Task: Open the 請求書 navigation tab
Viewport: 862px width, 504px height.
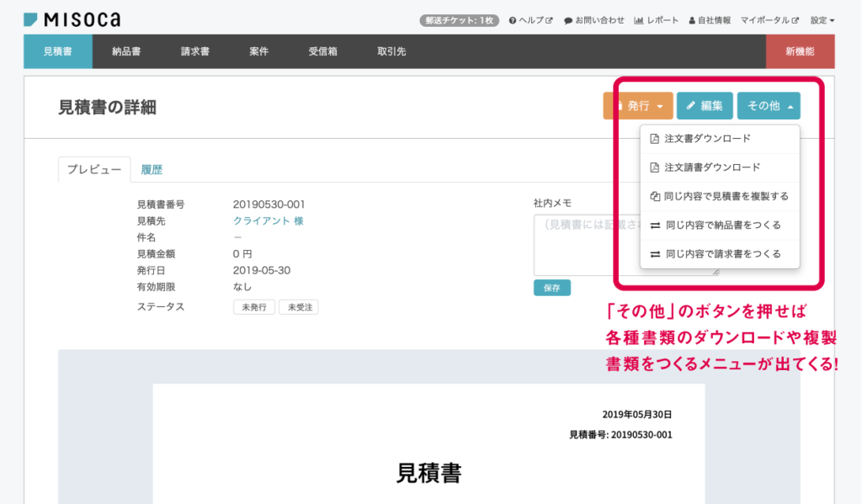Action: [195, 51]
